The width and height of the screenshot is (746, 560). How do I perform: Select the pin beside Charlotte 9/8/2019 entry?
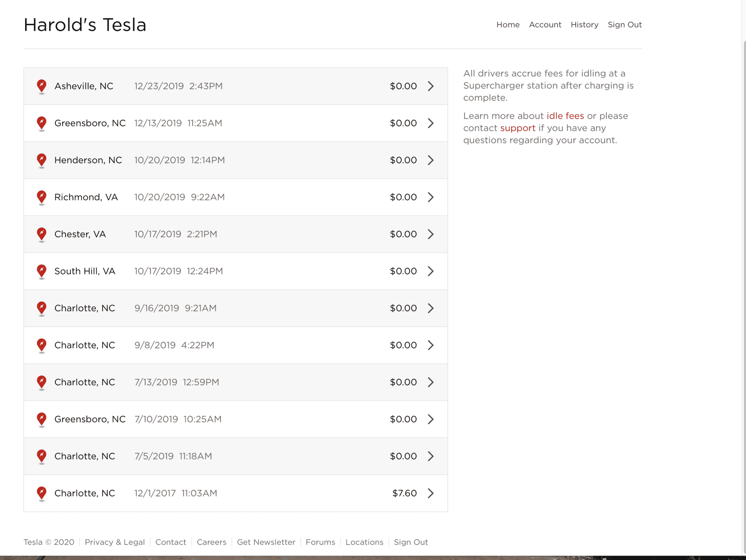[x=41, y=345]
